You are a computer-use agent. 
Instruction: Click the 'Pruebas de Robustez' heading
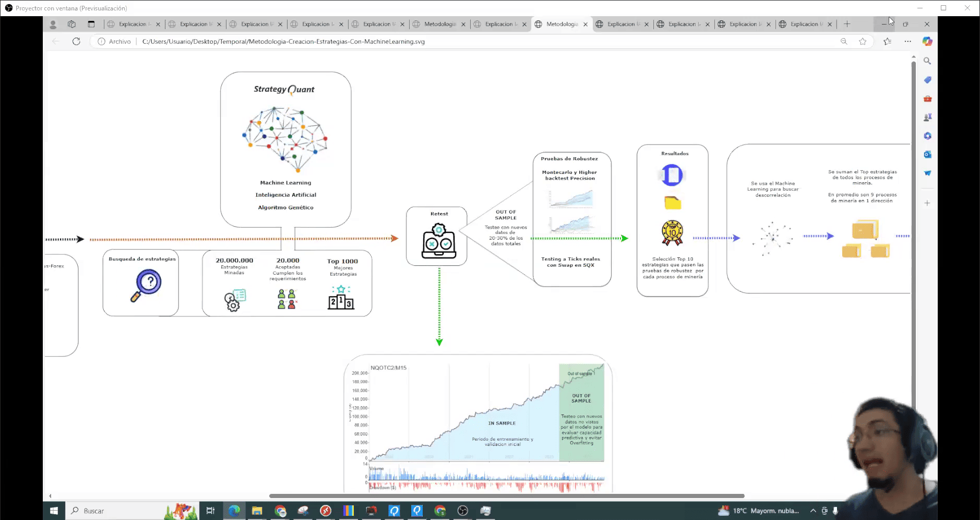click(x=569, y=159)
